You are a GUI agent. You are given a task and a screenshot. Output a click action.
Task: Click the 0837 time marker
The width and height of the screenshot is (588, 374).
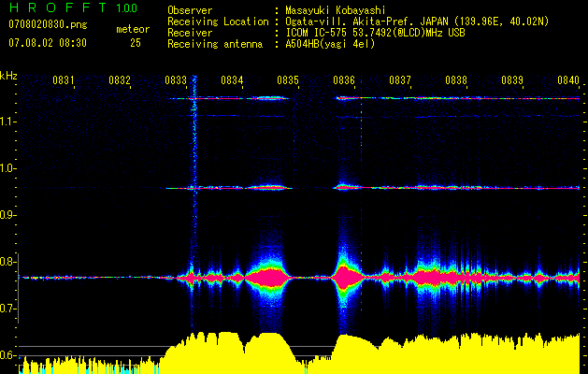(x=400, y=79)
